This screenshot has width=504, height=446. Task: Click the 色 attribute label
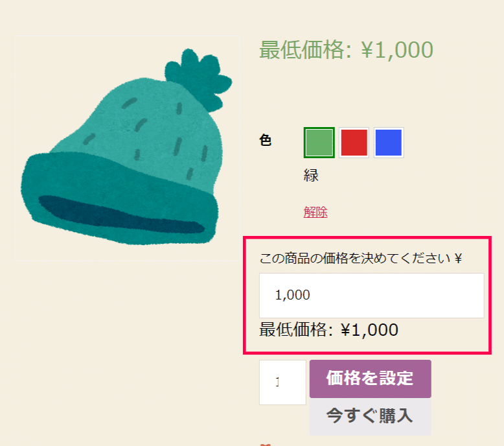click(x=265, y=141)
